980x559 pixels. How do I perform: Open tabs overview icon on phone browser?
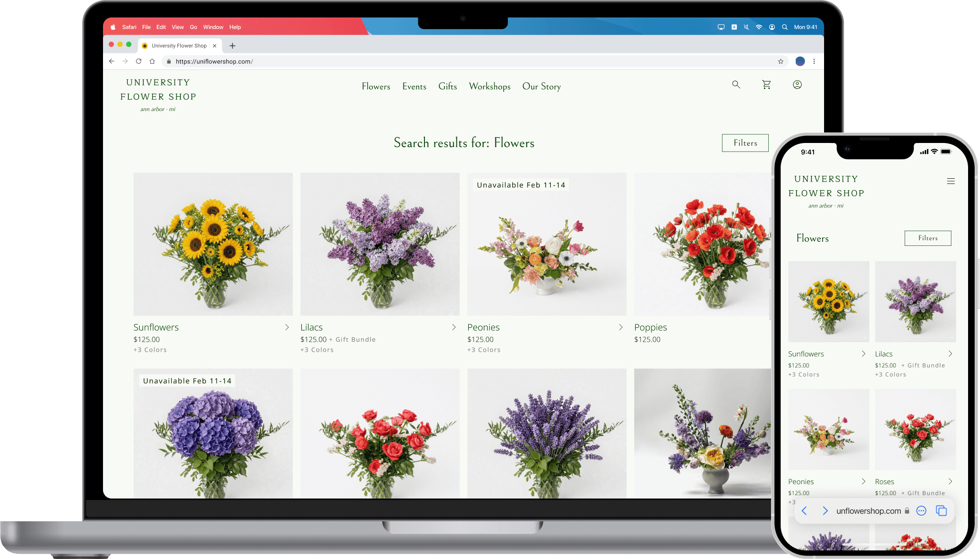[941, 511]
